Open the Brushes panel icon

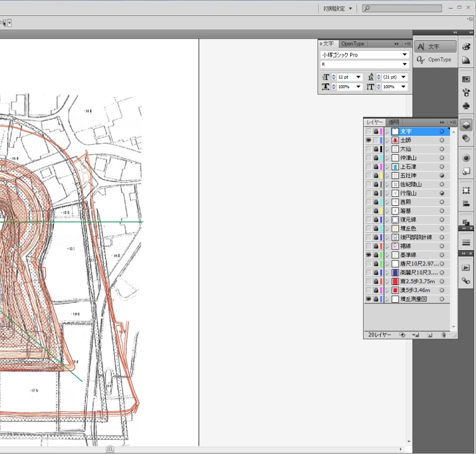point(466,92)
